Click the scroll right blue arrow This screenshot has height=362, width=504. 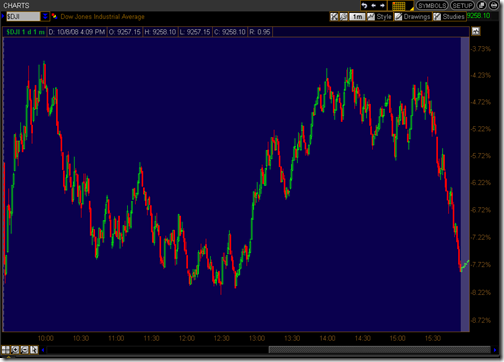(x=495, y=350)
